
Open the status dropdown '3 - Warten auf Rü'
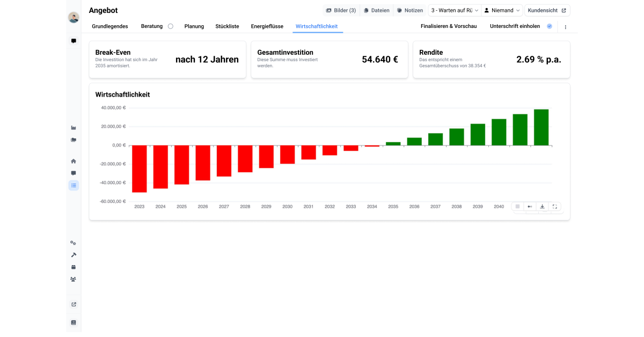[x=453, y=10]
